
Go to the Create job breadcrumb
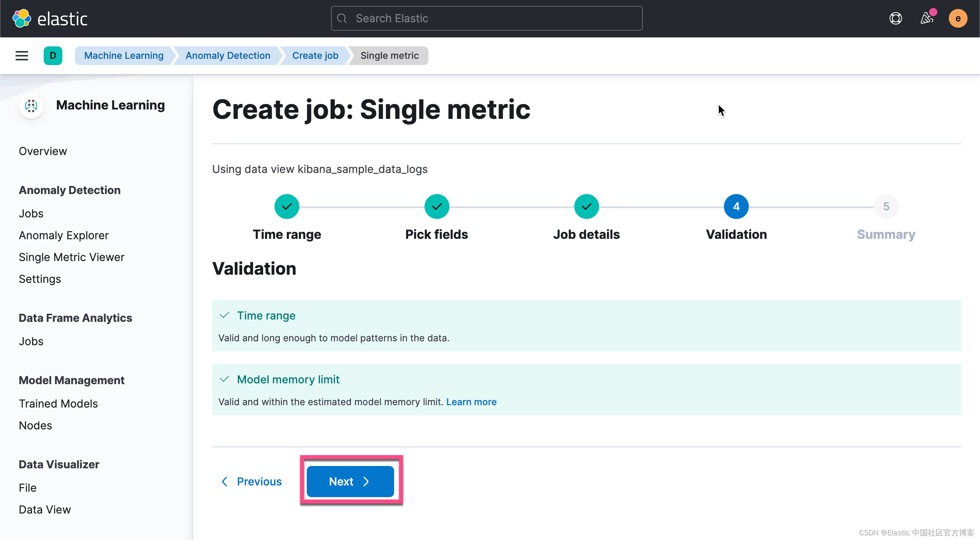[315, 56]
